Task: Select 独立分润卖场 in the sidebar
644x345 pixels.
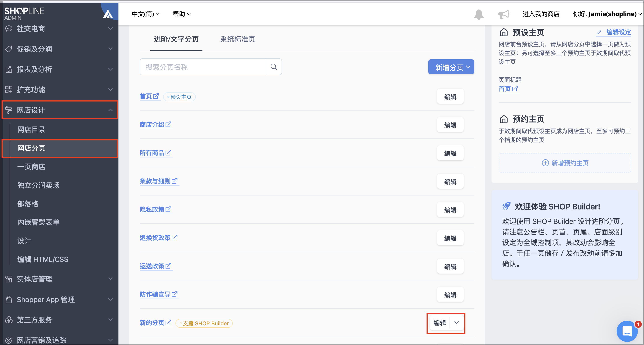Action: click(38, 185)
